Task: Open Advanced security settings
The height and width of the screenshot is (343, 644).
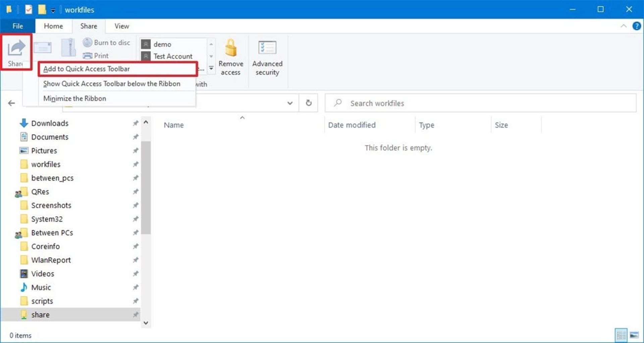Action: (267, 58)
